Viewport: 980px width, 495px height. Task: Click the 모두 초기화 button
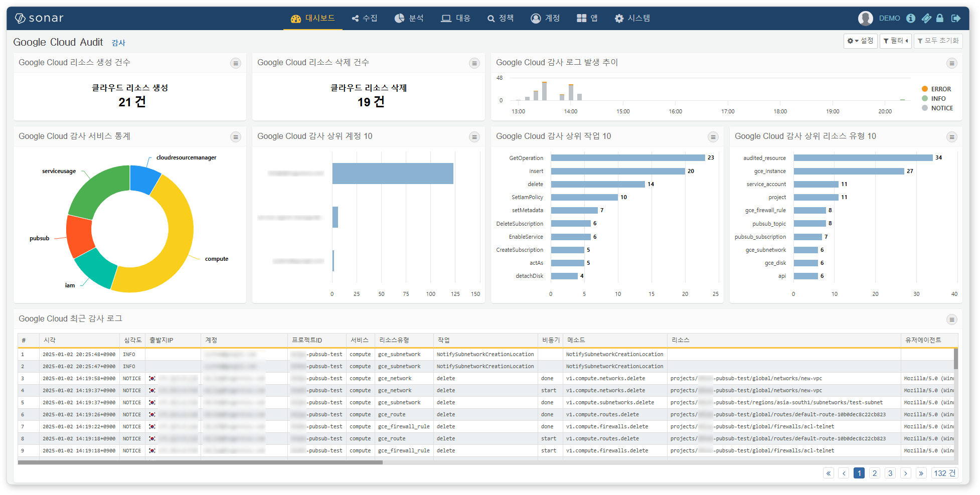(938, 41)
